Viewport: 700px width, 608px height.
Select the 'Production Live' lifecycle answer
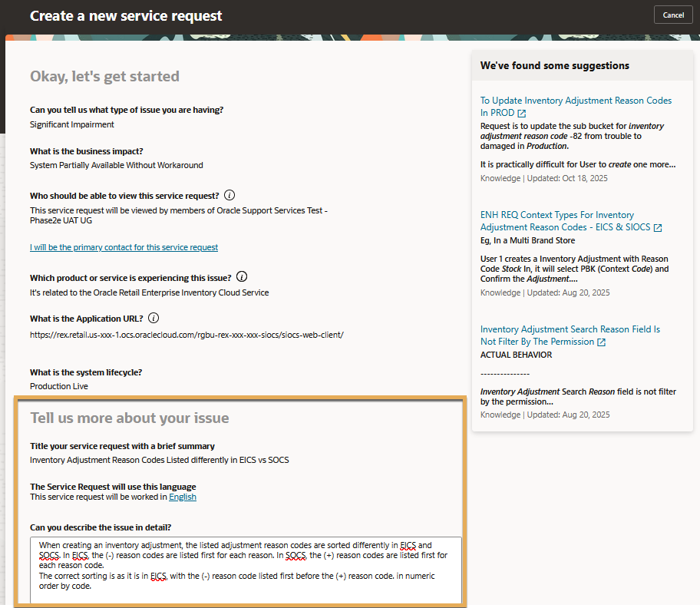pyautogui.click(x=59, y=386)
